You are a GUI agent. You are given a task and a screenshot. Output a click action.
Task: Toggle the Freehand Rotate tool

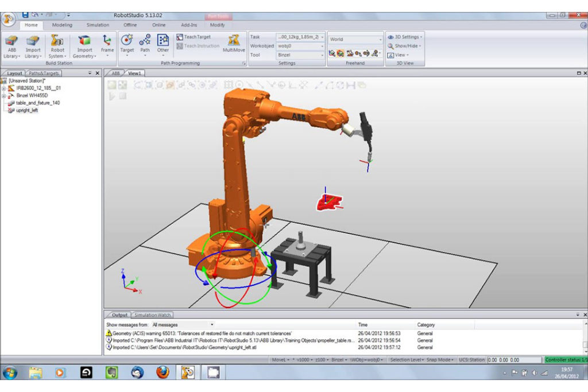click(341, 53)
